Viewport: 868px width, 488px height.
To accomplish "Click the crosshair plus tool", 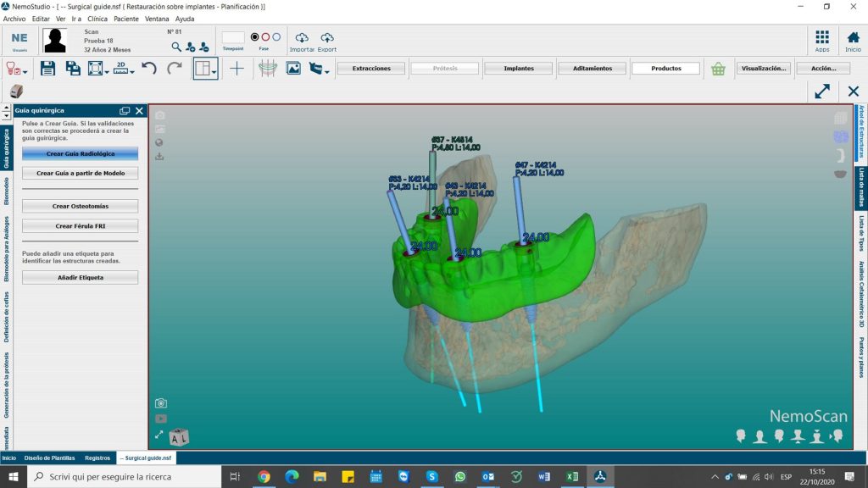I will 237,68.
